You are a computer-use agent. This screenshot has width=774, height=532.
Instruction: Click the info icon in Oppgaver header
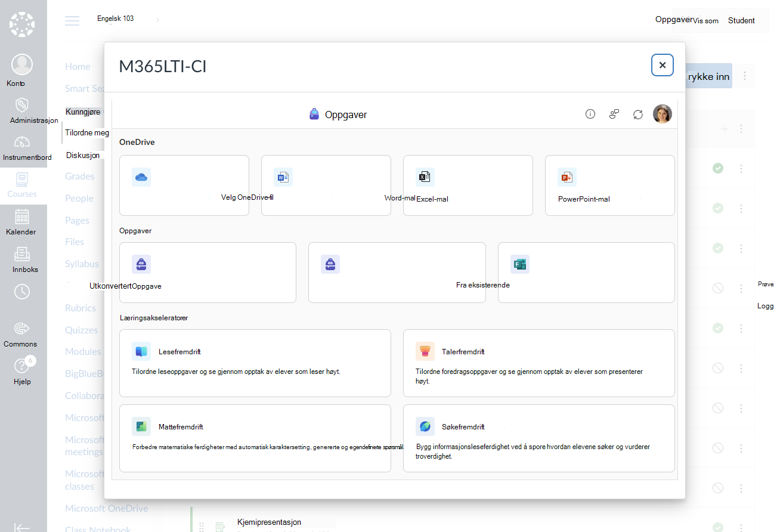tap(590, 114)
